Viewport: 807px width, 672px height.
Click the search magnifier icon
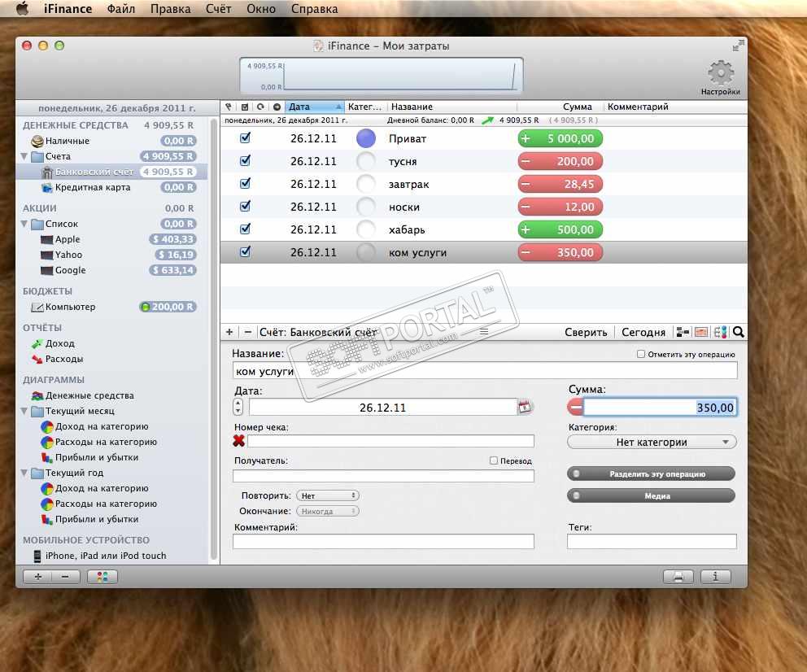(739, 332)
